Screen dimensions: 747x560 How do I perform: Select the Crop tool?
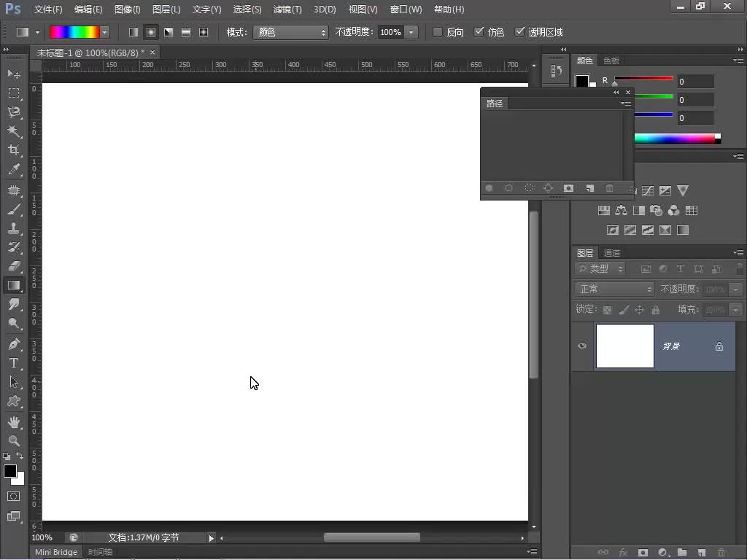(x=14, y=150)
